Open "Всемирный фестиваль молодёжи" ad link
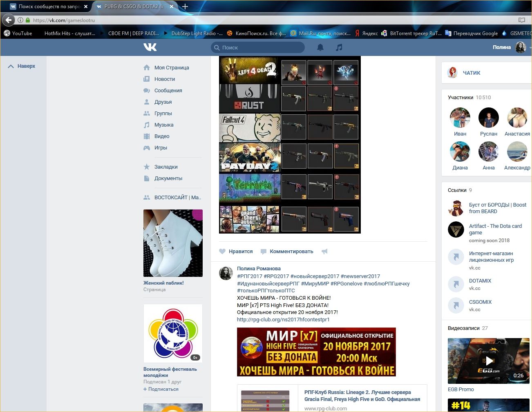Image resolution: width=532 pixels, height=412 pixels. tap(170, 372)
